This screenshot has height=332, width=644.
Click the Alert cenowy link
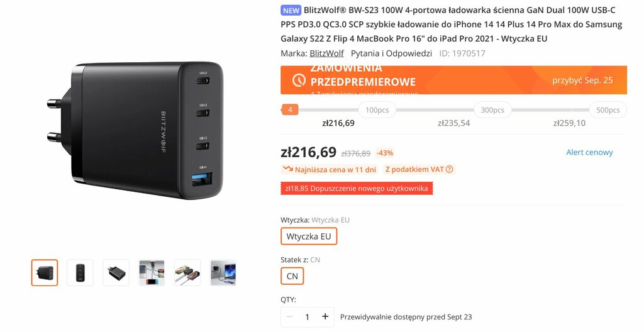tap(589, 152)
